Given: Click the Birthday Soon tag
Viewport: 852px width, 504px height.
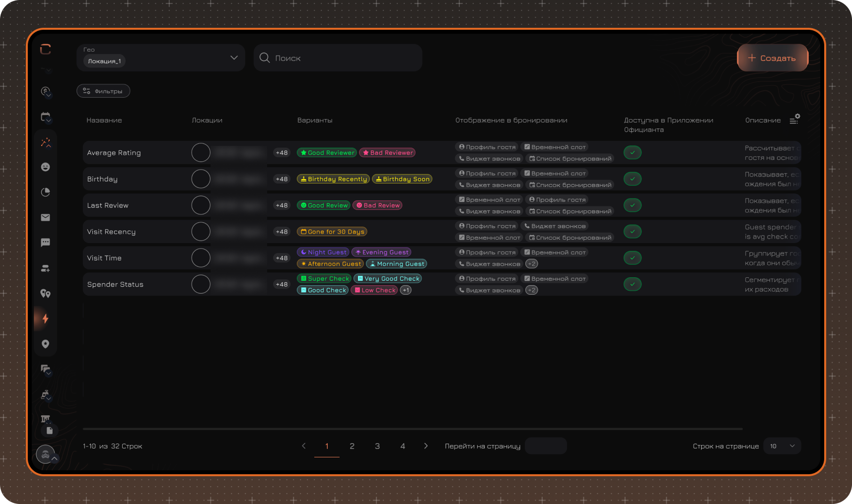Looking at the screenshot, I should pyautogui.click(x=402, y=179).
